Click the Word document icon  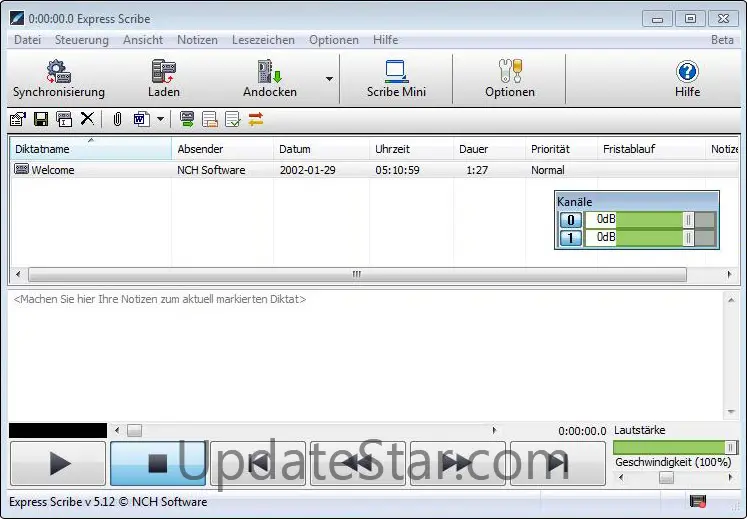click(141, 119)
